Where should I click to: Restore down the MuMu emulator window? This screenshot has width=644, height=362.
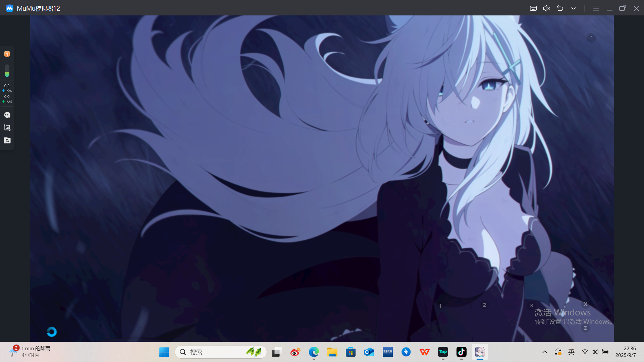click(623, 8)
